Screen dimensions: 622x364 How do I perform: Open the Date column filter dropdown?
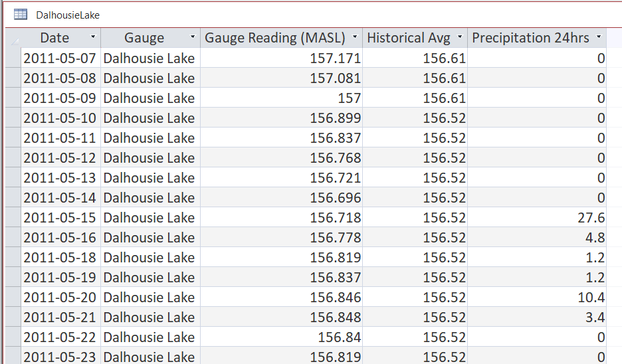(93, 37)
